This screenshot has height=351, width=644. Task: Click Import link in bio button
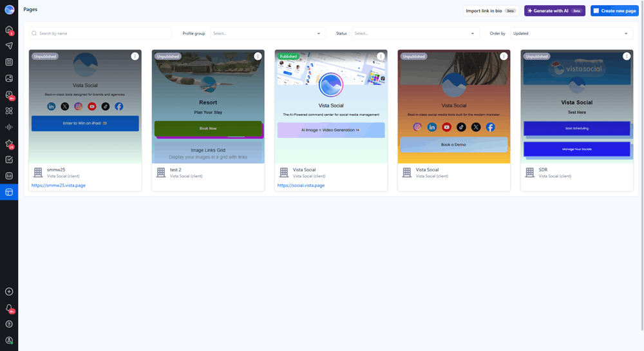coord(491,11)
